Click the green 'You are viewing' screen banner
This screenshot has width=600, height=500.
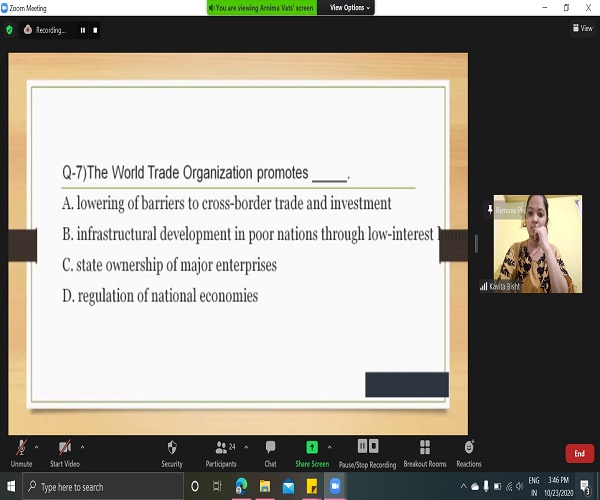click(262, 8)
